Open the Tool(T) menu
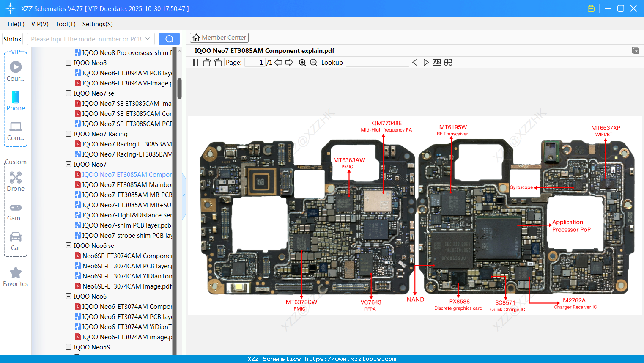Screen dimensions: 644x363 (65, 24)
